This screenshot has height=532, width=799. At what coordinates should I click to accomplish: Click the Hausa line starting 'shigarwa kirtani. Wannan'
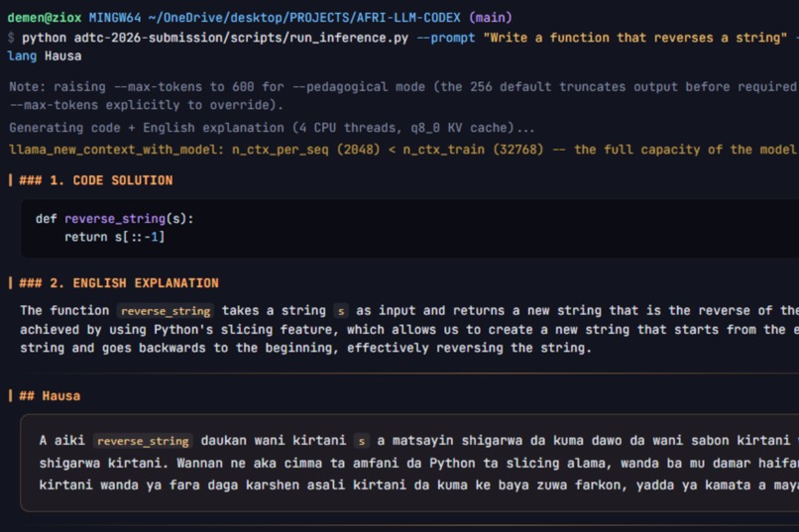coord(418,464)
